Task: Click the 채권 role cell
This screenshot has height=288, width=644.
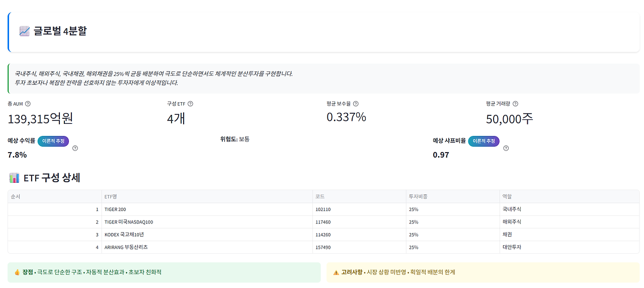Action: click(x=570, y=235)
